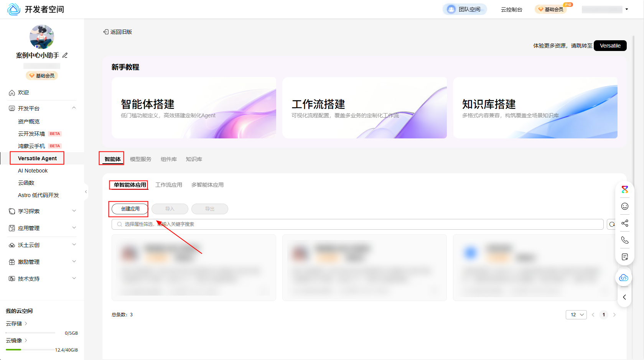644x360 pixels.
Task: Switch to the 模型服务 tab
Action: (x=140, y=159)
